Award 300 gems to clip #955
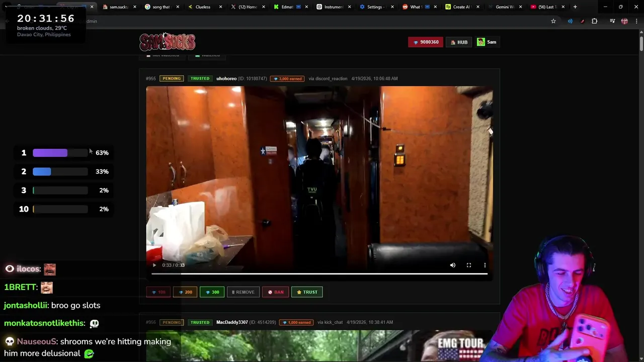The image size is (644, 362). tap(212, 292)
